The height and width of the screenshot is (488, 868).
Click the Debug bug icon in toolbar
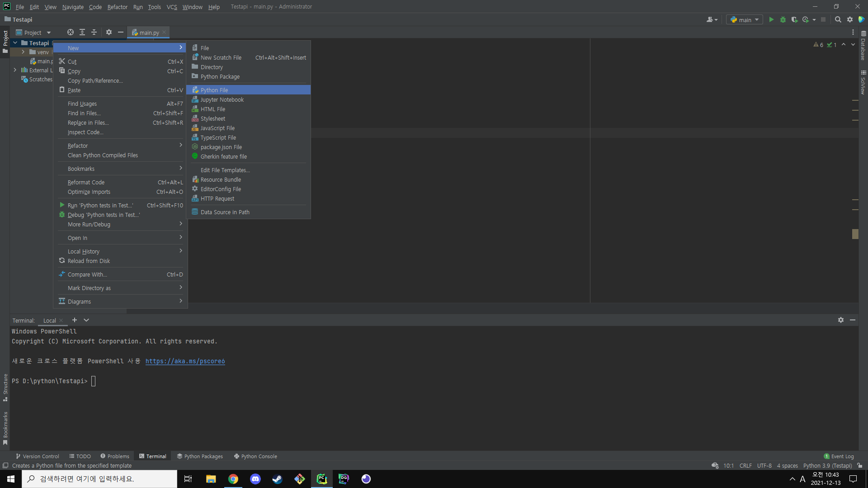783,20
